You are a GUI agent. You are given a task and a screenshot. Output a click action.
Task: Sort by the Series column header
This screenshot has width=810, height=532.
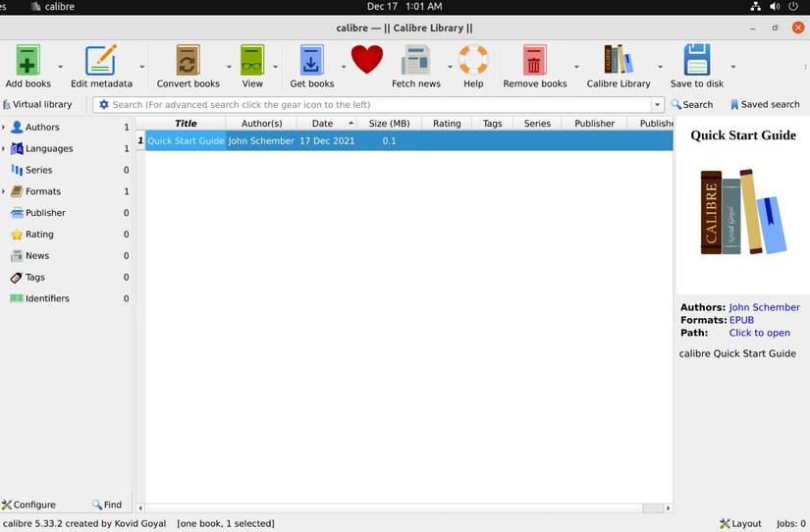click(537, 124)
